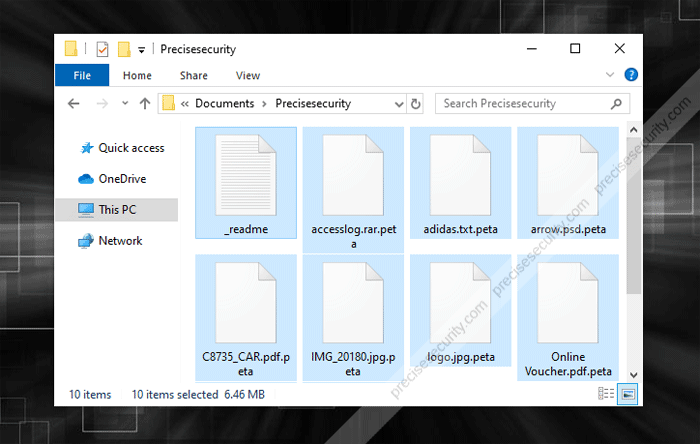
Task: Expand the address bar history dropdown
Action: (x=399, y=104)
